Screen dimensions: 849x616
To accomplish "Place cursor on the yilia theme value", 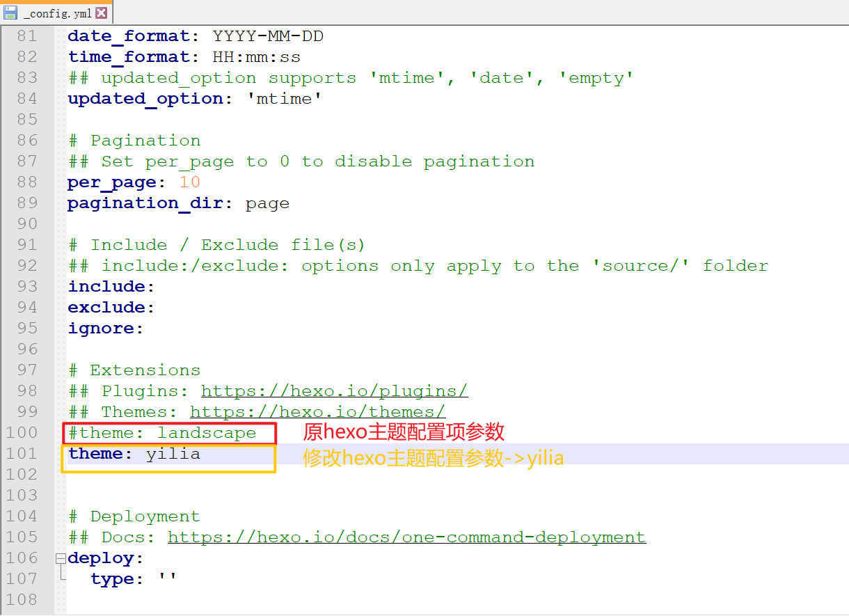I will pos(173,454).
